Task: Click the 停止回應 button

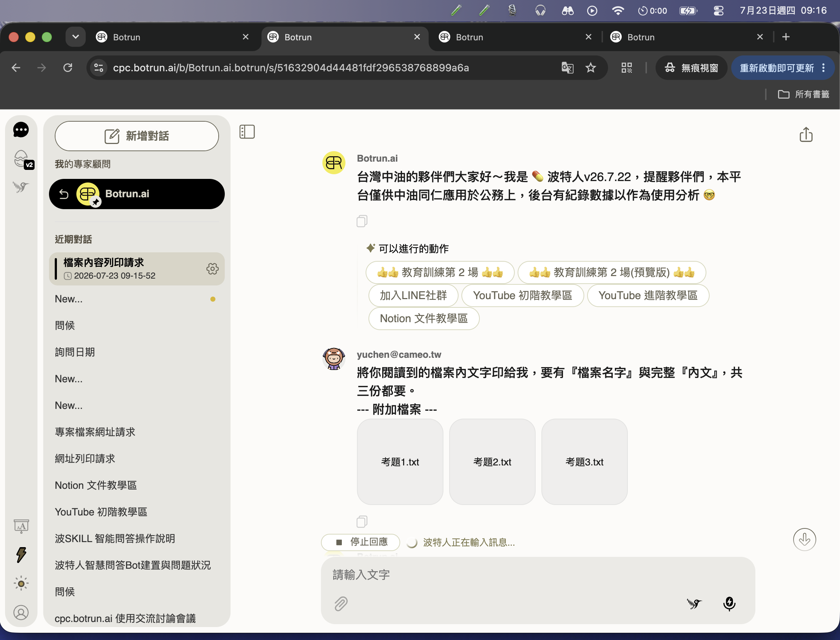Action: [x=361, y=542]
